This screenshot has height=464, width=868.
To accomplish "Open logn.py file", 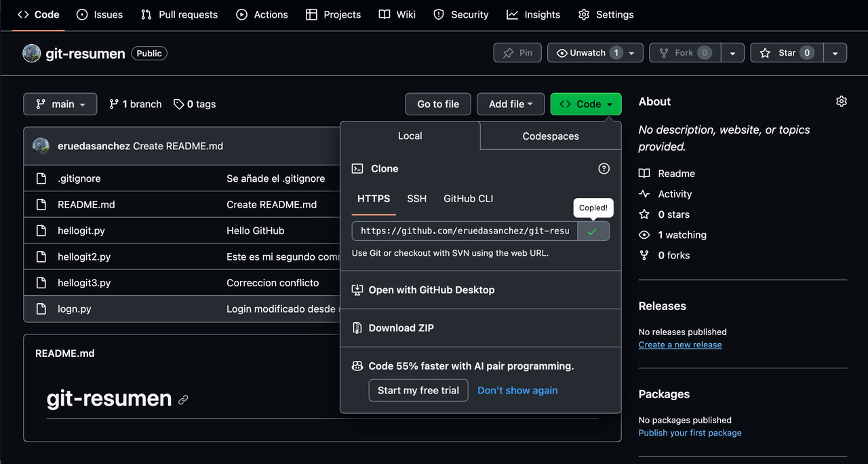I will [x=75, y=309].
